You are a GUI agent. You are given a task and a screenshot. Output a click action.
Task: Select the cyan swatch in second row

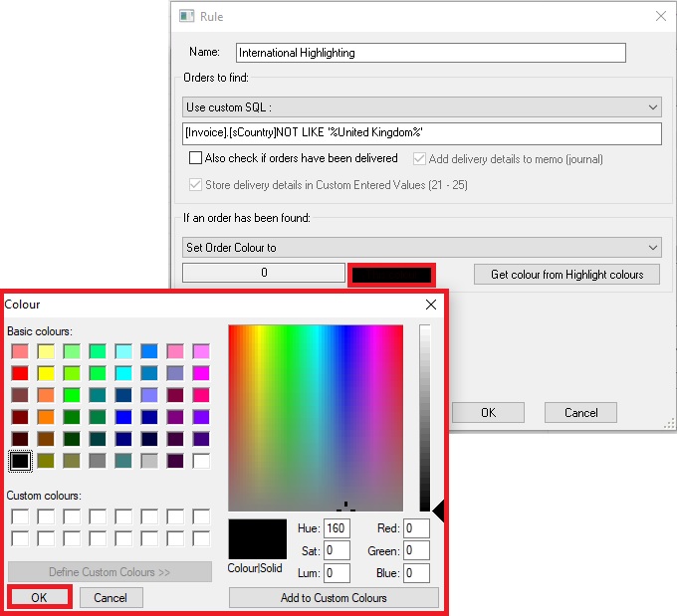(123, 373)
